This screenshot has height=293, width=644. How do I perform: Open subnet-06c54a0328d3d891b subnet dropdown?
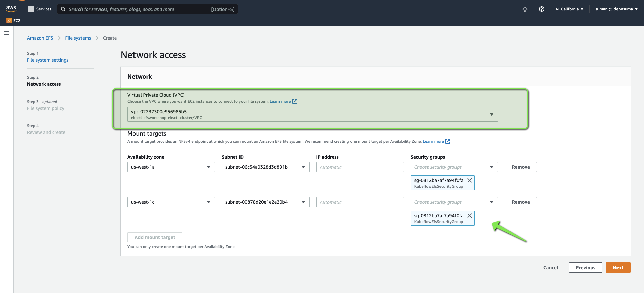point(265,167)
